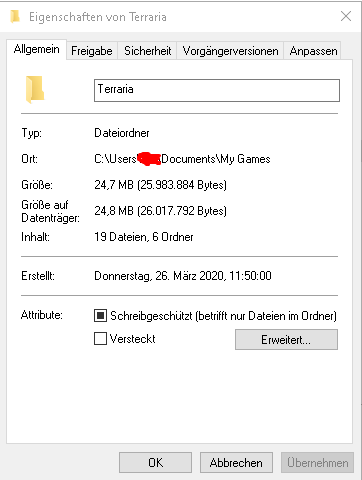Click the Typ value Dateiordner

click(122, 133)
